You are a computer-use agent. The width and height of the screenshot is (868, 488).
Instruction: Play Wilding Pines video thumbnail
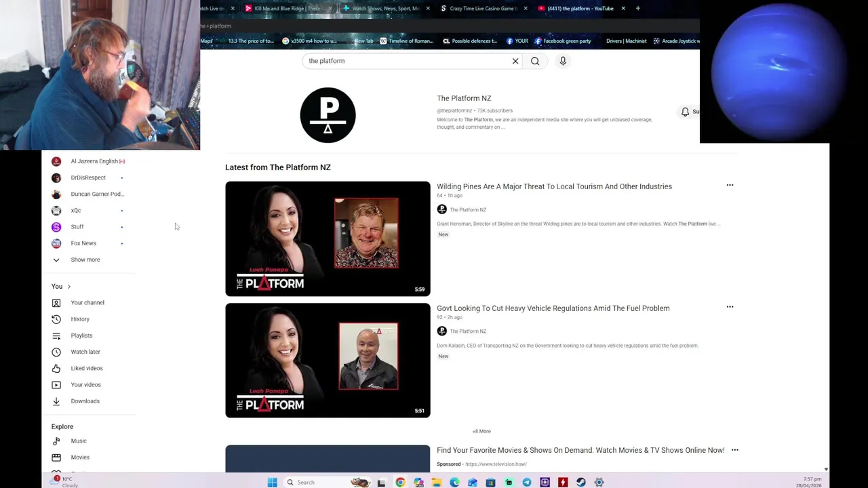328,239
